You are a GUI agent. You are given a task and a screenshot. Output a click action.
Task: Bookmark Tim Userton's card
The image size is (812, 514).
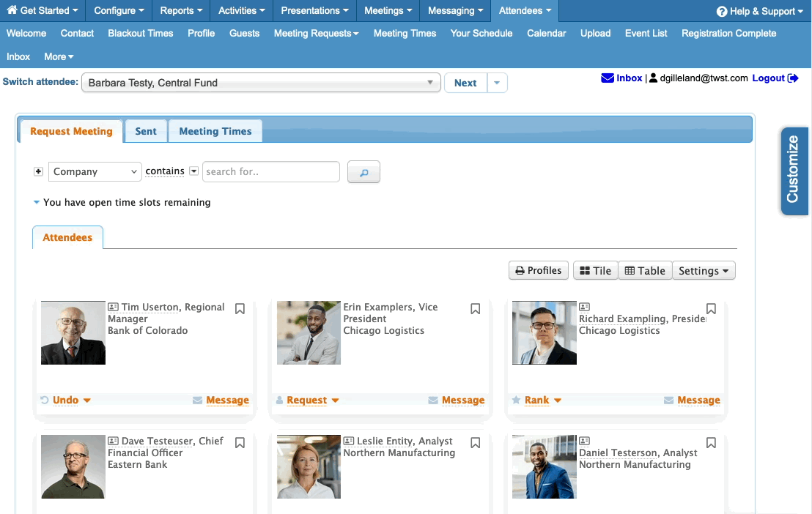coord(240,308)
